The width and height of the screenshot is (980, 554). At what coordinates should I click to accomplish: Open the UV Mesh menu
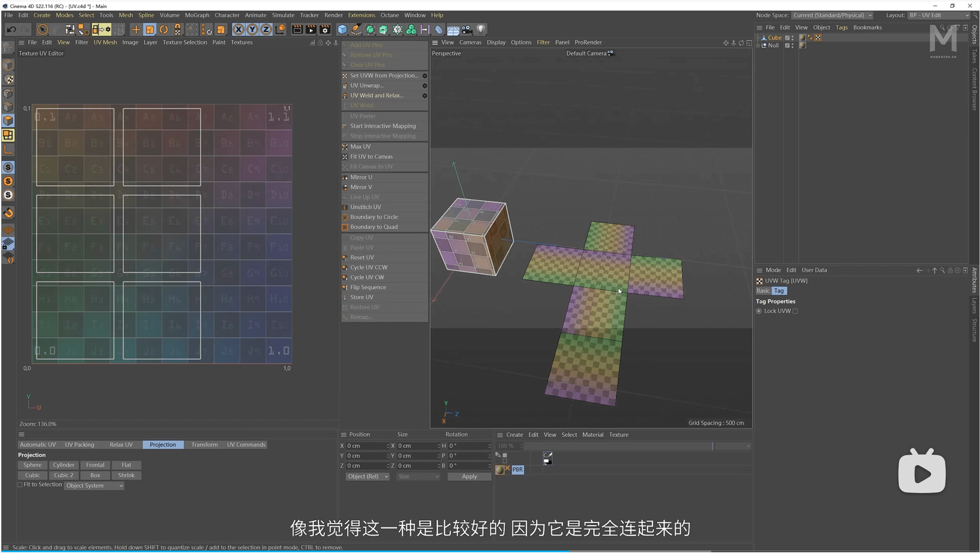click(x=105, y=42)
